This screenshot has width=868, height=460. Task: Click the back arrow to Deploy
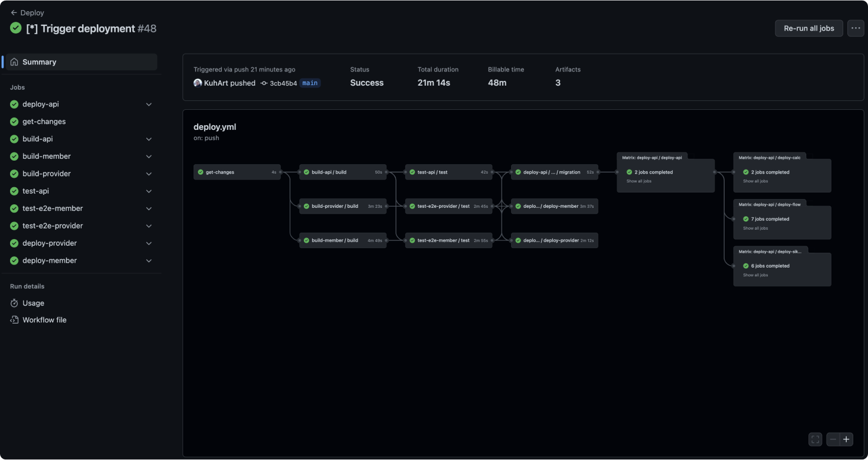14,12
